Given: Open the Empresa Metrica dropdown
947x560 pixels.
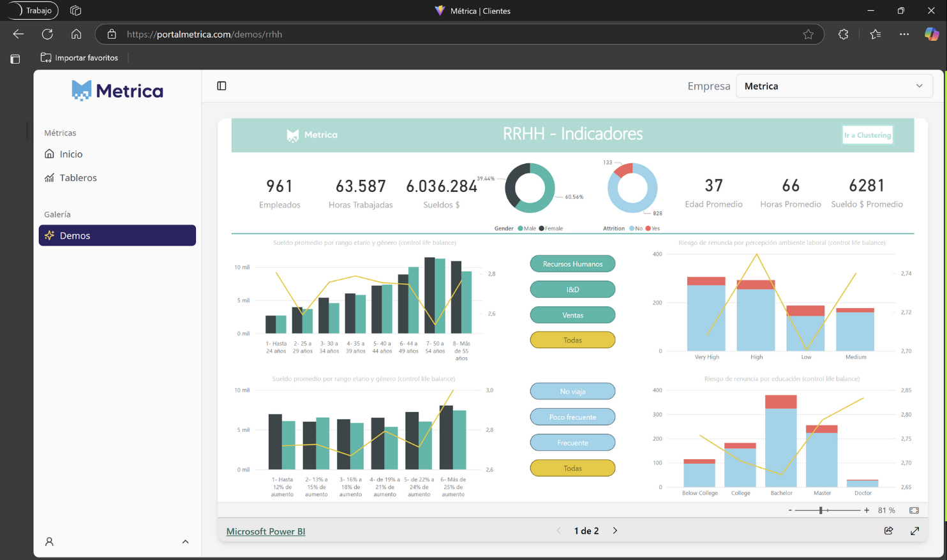Looking at the screenshot, I should click(x=833, y=86).
